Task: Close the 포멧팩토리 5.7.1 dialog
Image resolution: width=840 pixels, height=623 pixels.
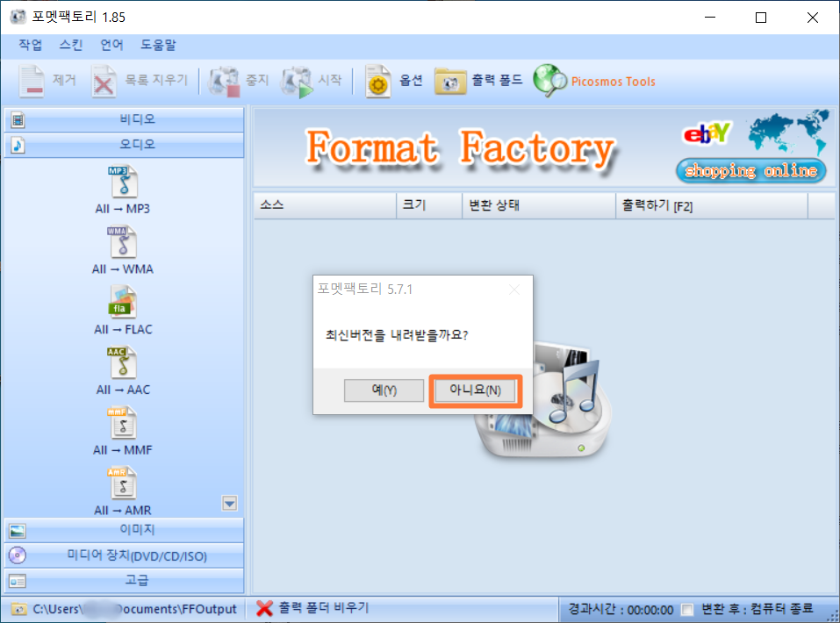Action: (x=514, y=290)
